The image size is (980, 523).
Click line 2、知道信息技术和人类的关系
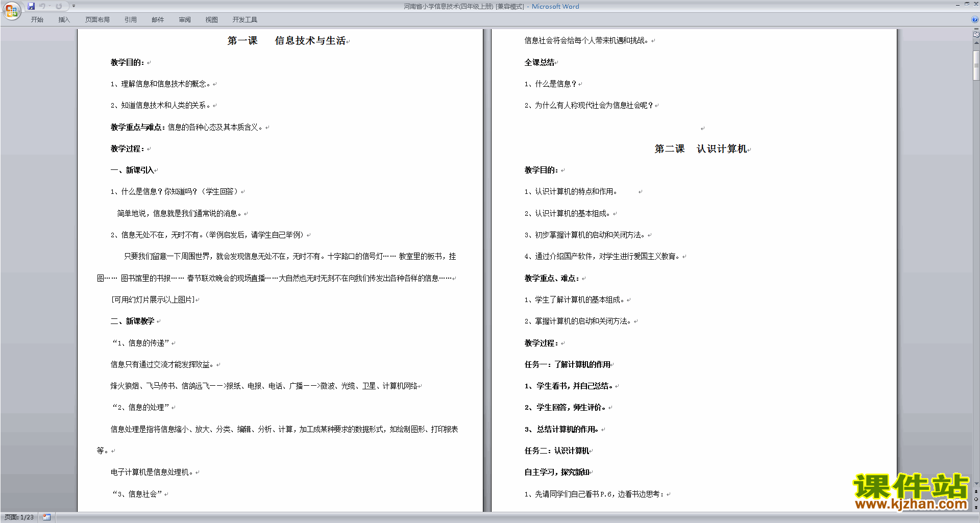tap(161, 106)
